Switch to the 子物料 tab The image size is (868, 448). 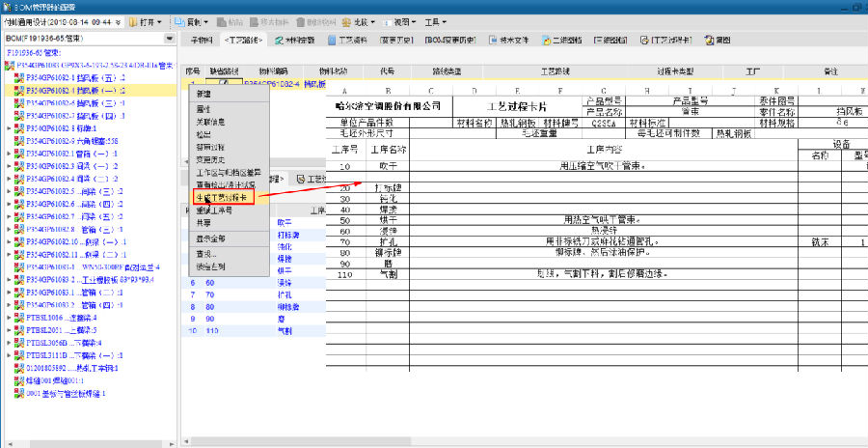pos(201,41)
